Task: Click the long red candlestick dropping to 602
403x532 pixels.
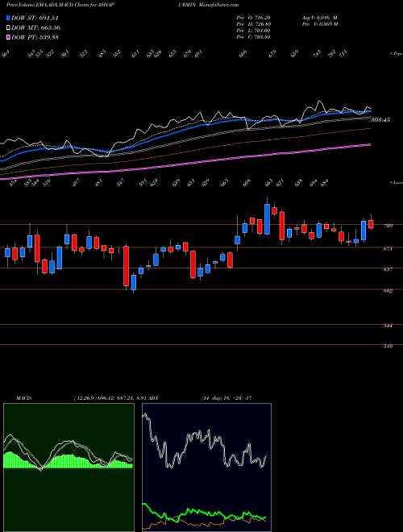Action: point(126,266)
